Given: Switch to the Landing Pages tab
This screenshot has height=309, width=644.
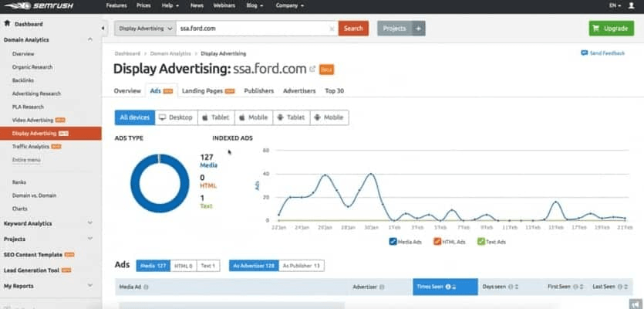Looking at the screenshot, I should (x=208, y=90).
